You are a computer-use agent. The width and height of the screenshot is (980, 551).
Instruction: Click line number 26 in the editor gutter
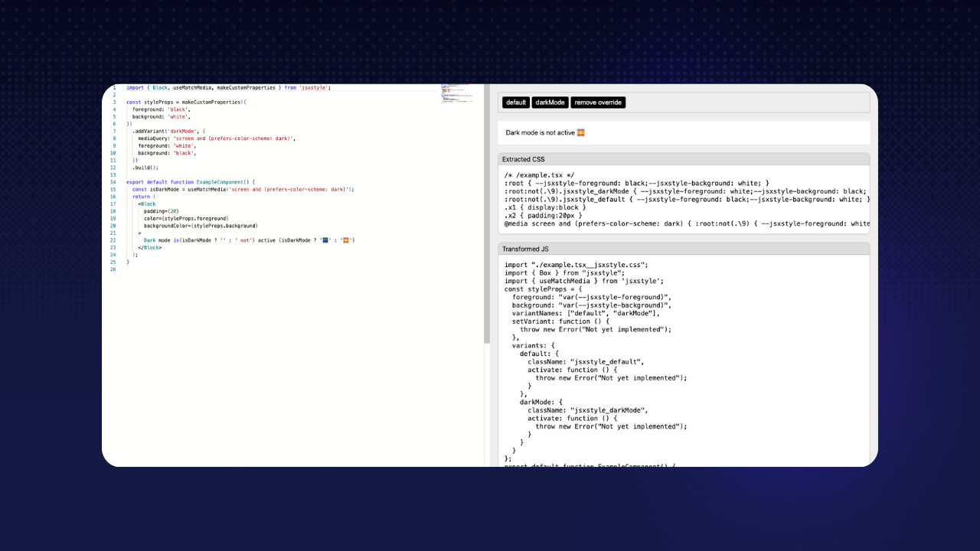(x=113, y=269)
